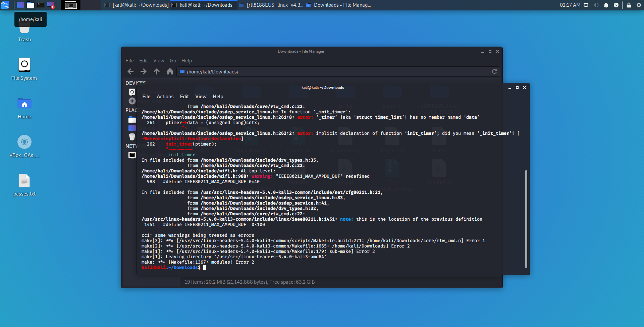Switch to rtl8188EUS_linux taskbar window
The width and height of the screenshot is (644, 327).
click(x=271, y=5)
